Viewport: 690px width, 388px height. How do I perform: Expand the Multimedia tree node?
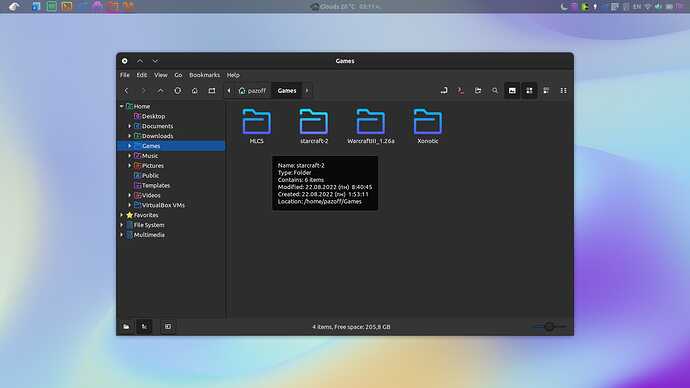click(x=122, y=235)
